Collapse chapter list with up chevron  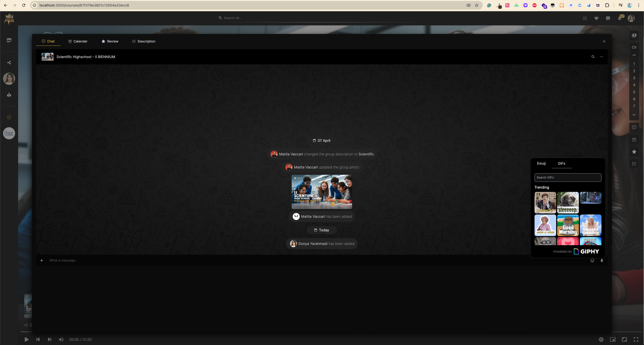pos(634,55)
